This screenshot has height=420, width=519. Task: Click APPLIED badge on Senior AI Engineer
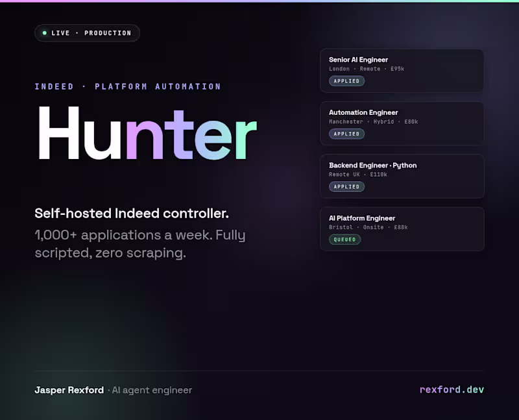coord(346,81)
